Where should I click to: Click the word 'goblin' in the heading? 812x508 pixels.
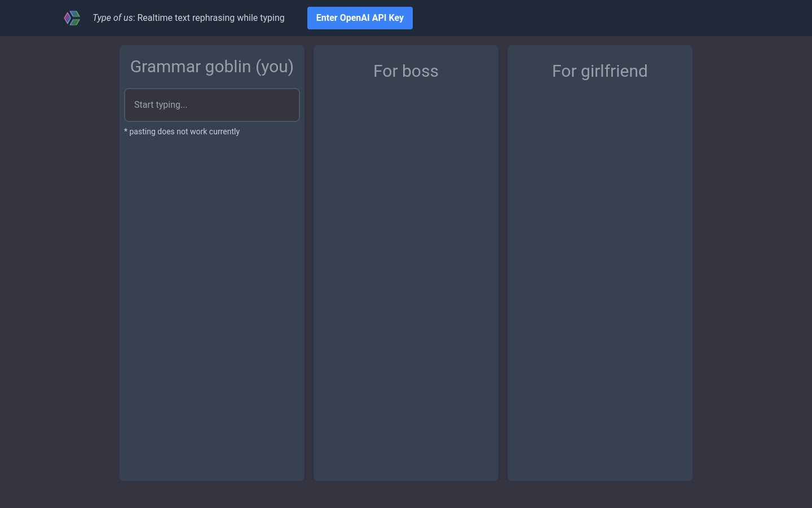228,67
